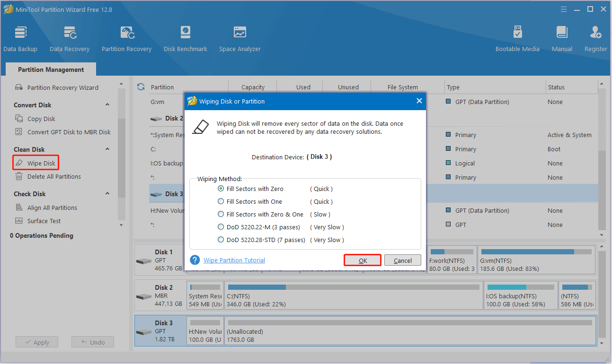Click the help question mark icon in dialog
612x364 pixels.
pos(195,260)
